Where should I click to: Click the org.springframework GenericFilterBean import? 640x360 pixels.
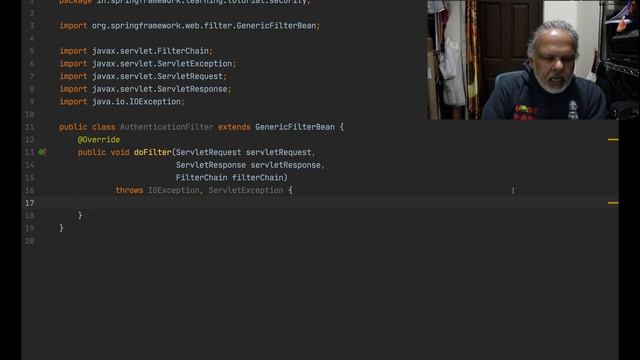[190, 26]
